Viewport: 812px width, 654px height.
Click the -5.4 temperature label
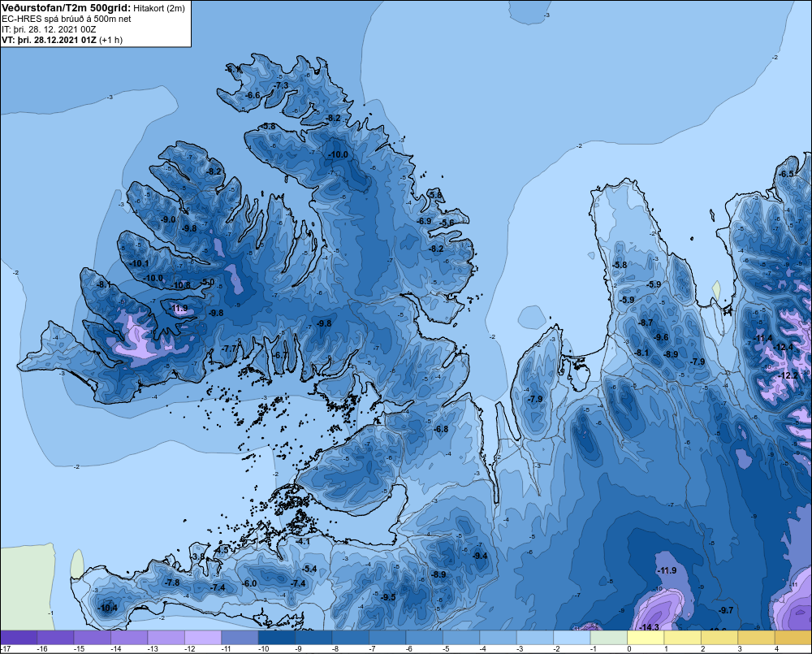[309, 569]
